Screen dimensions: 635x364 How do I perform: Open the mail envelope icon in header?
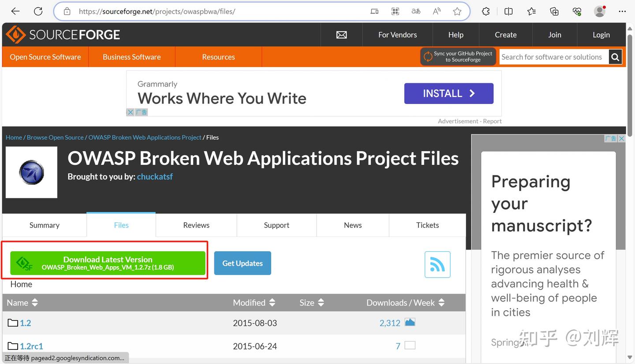point(341,35)
